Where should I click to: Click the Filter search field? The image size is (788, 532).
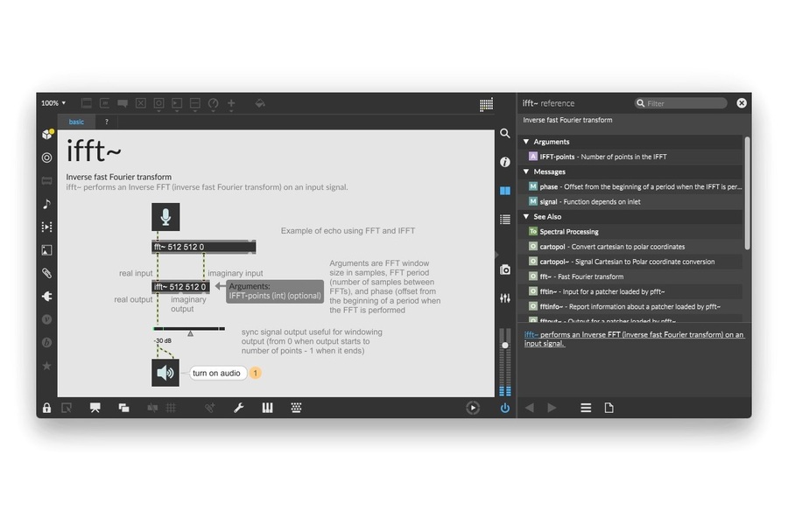681,103
